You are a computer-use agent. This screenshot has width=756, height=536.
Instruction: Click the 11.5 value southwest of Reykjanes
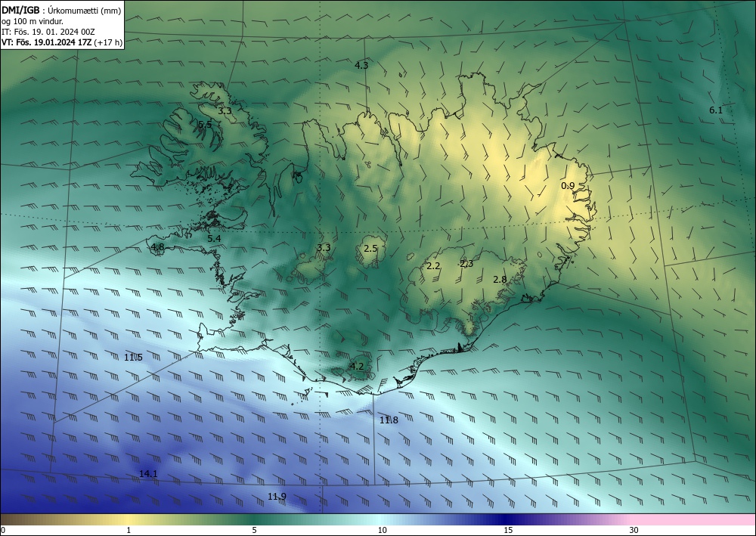coord(133,357)
